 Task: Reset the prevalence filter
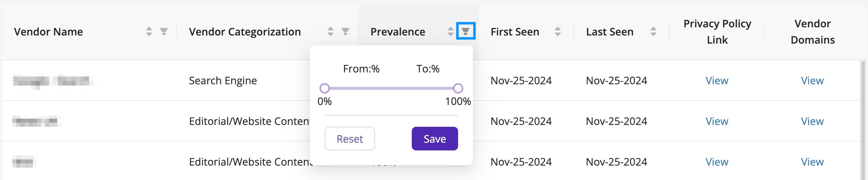pos(349,139)
